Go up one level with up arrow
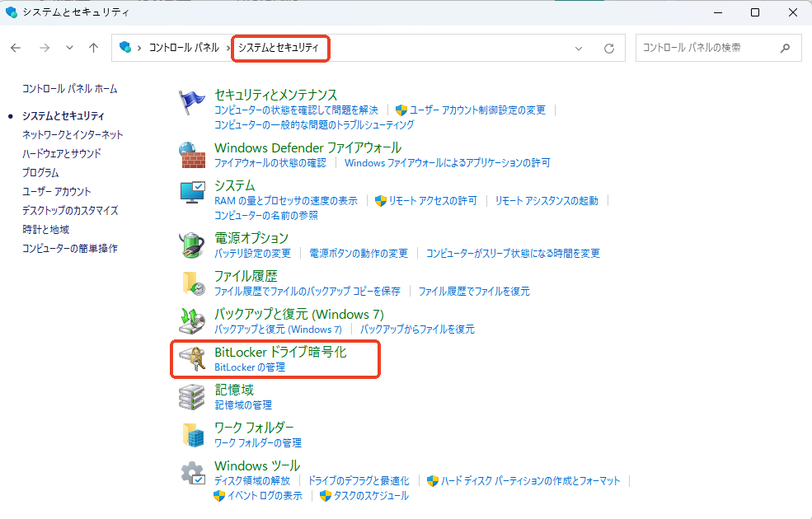The width and height of the screenshot is (812, 519). [94, 48]
